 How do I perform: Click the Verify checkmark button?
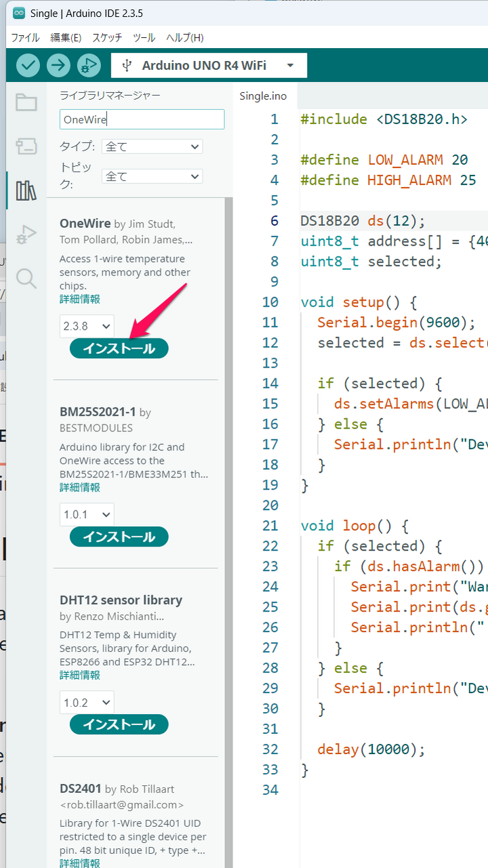tap(28, 65)
